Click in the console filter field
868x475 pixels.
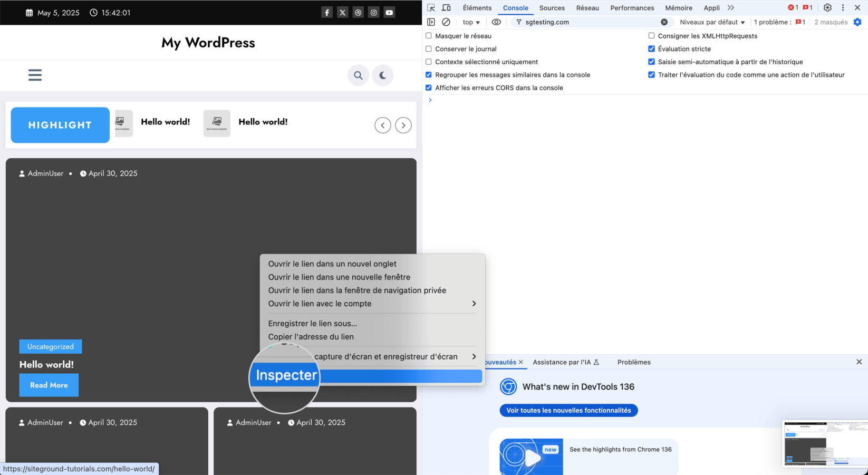coord(591,22)
